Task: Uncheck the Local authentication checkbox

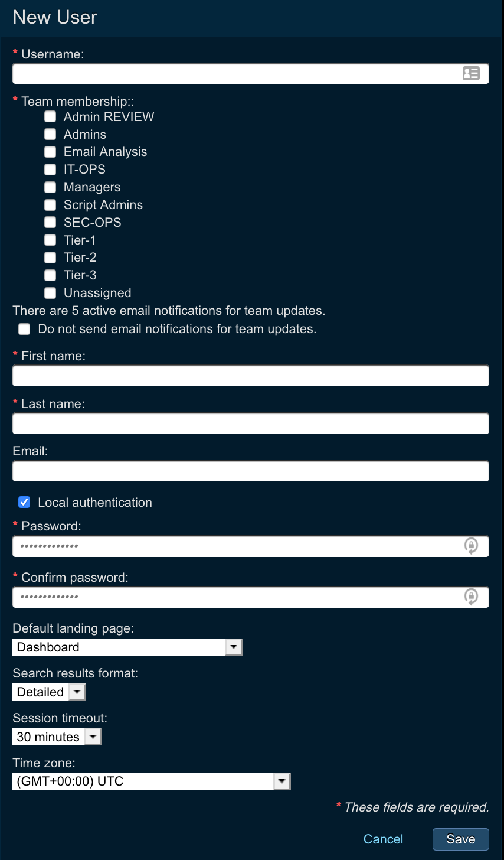Action: click(x=24, y=503)
